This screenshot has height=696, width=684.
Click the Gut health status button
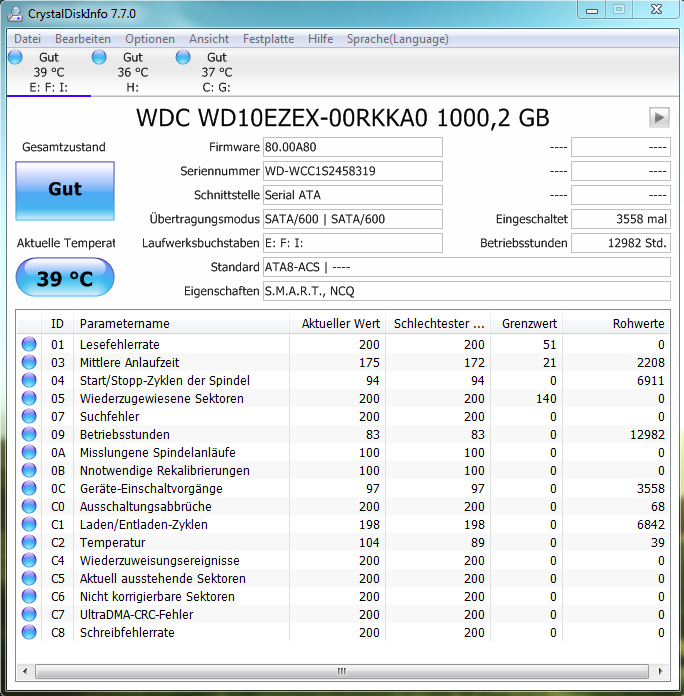[x=65, y=190]
